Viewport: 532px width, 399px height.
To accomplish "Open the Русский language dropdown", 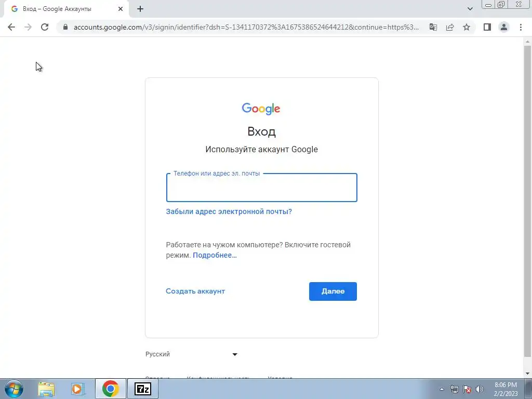I will tap(191, 354).
